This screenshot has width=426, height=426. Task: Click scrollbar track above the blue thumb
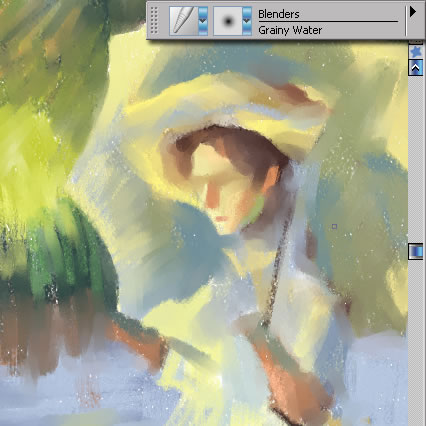coord(416,160)
